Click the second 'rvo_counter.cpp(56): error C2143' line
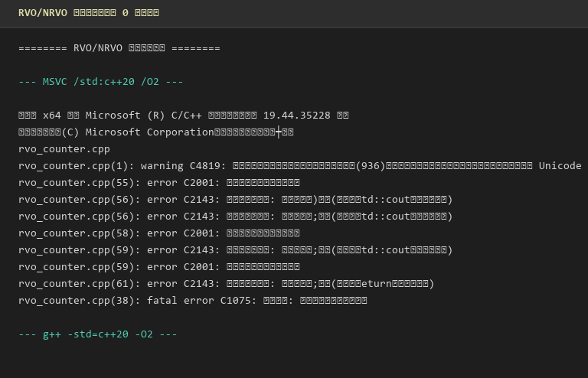Viewport: 588px width, 378px height. click(x=236, y=217)
